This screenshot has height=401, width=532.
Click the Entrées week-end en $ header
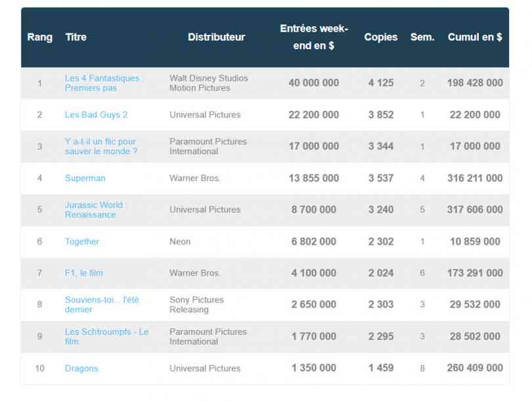(314, 37)
